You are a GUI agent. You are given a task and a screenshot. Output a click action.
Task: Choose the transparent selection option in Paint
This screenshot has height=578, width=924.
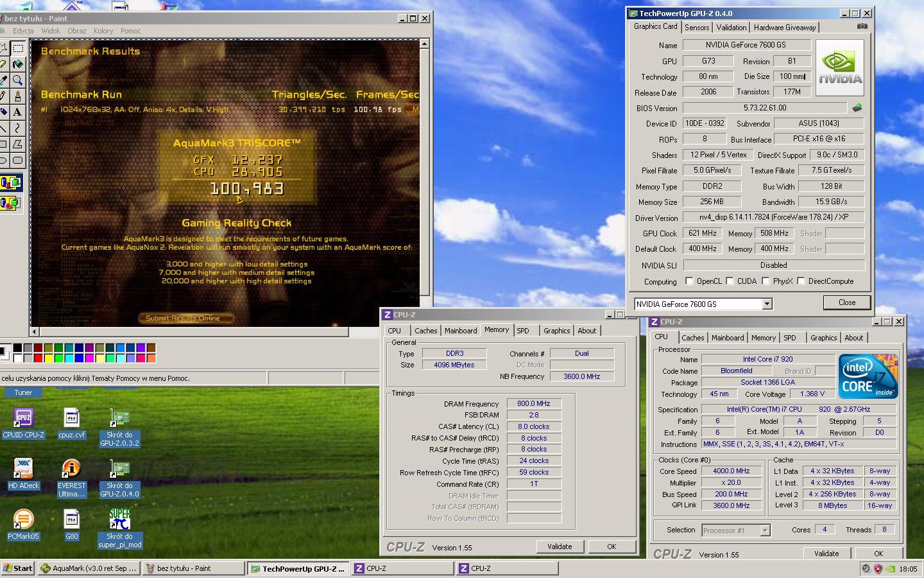pos(10,203)
